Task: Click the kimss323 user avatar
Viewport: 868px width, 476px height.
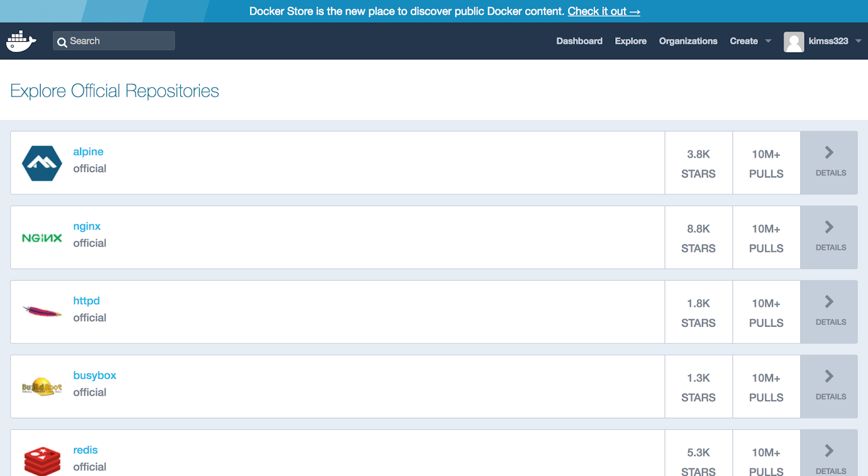Action: tap(794, 42)
